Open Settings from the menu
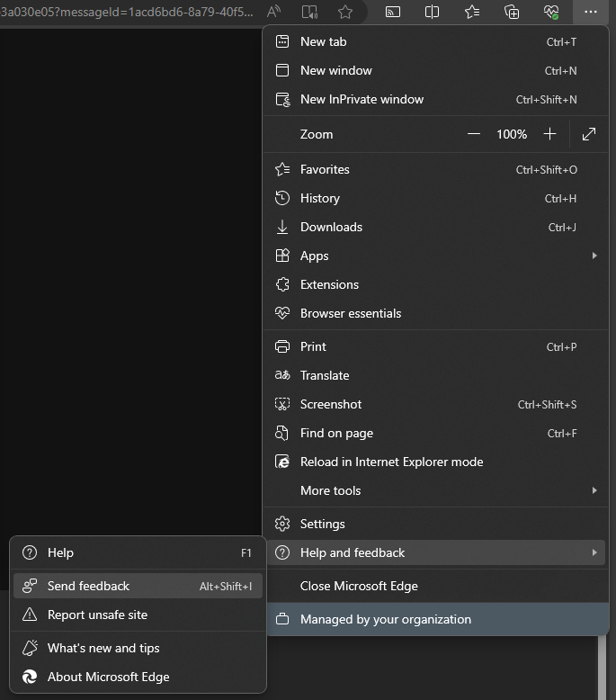 pos(435,524)
